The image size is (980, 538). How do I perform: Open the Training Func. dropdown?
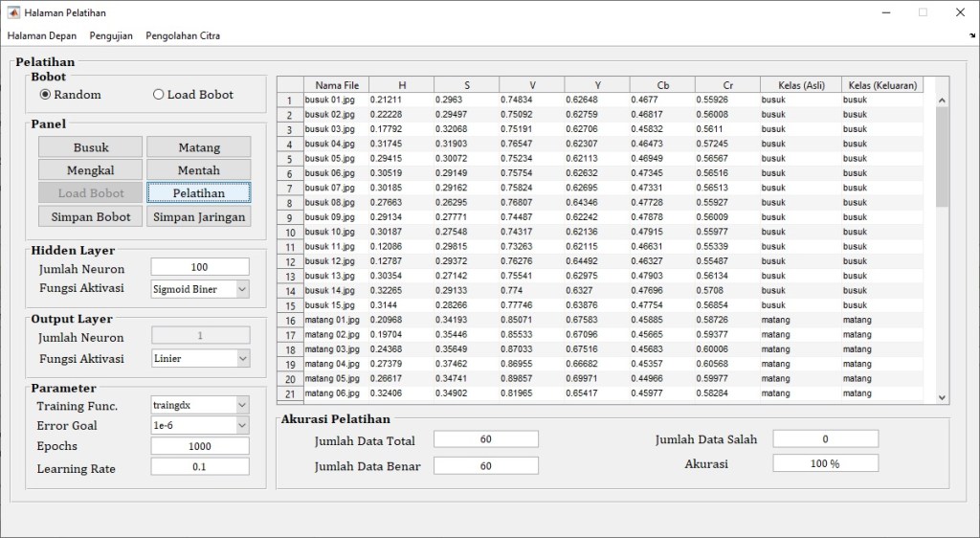pyautogui.click(x=241, y=405)
